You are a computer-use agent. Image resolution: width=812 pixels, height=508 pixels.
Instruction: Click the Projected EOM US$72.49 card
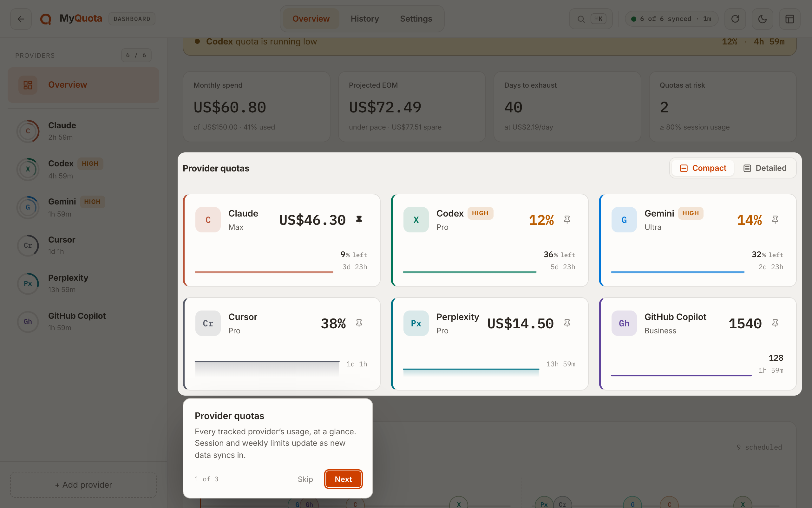coord(412,106)
